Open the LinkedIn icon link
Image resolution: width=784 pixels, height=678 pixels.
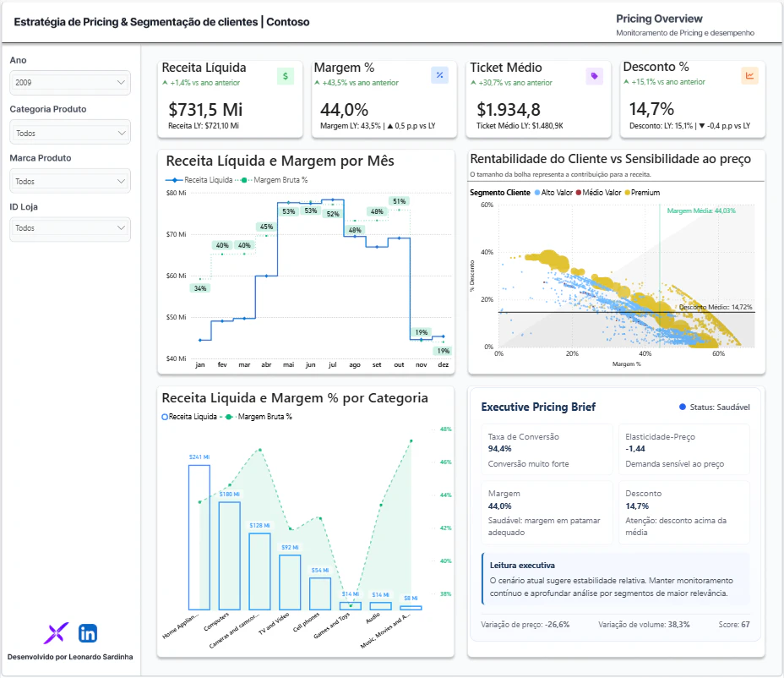tap(88, 633)
